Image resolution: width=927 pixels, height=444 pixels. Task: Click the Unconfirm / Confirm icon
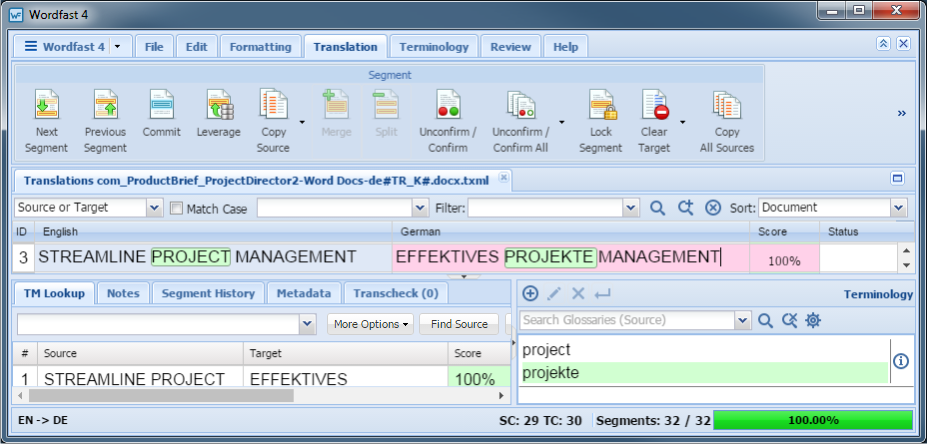448,105
